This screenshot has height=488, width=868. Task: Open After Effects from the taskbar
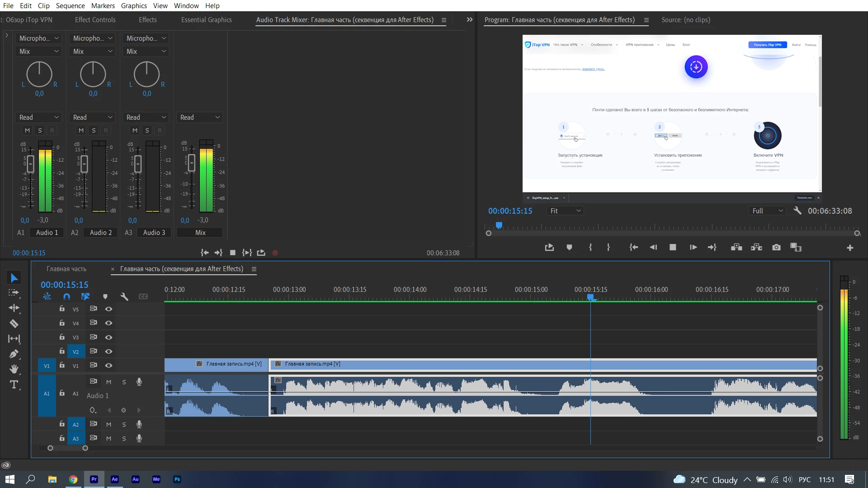[x=114, y=479]
